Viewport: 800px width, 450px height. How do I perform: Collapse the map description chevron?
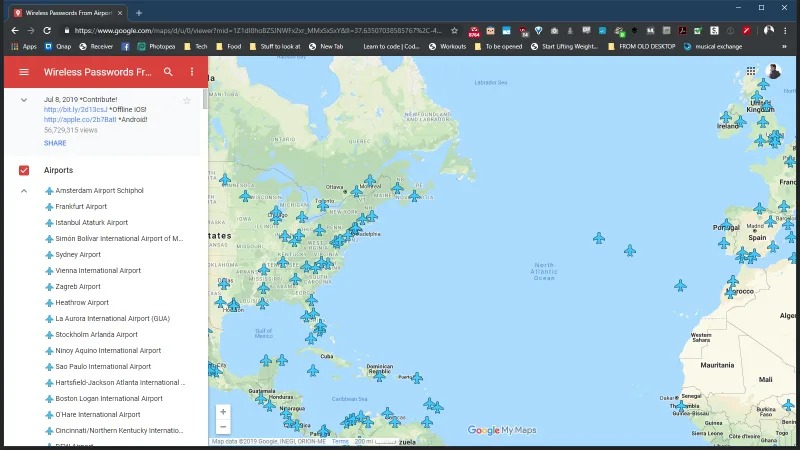24,100
